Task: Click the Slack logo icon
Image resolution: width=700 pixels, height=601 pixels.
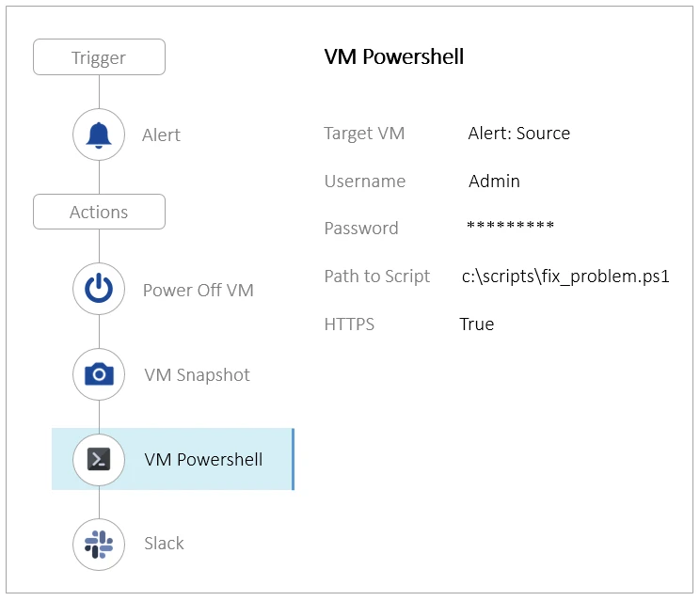Action: pyautogui.click(x=99, y=544)
